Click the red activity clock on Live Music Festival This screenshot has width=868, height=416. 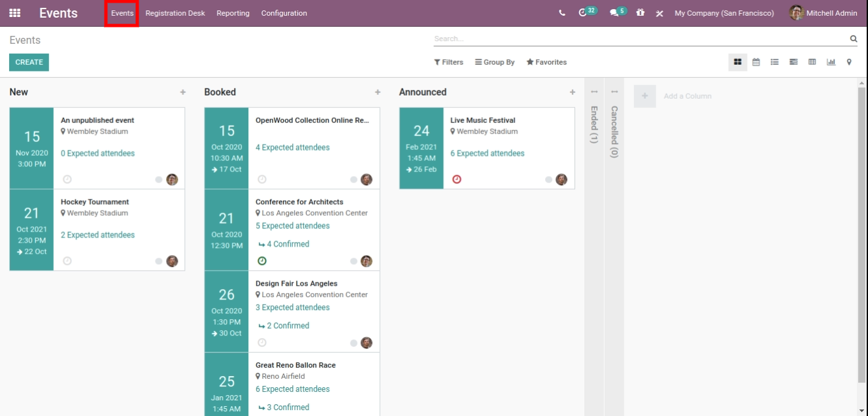(457, 179)
